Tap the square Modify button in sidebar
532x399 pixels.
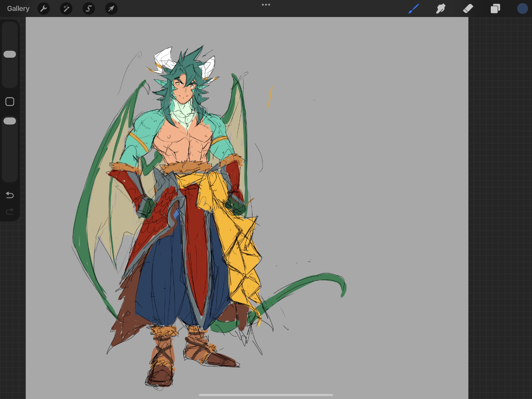tap(10, 101)
